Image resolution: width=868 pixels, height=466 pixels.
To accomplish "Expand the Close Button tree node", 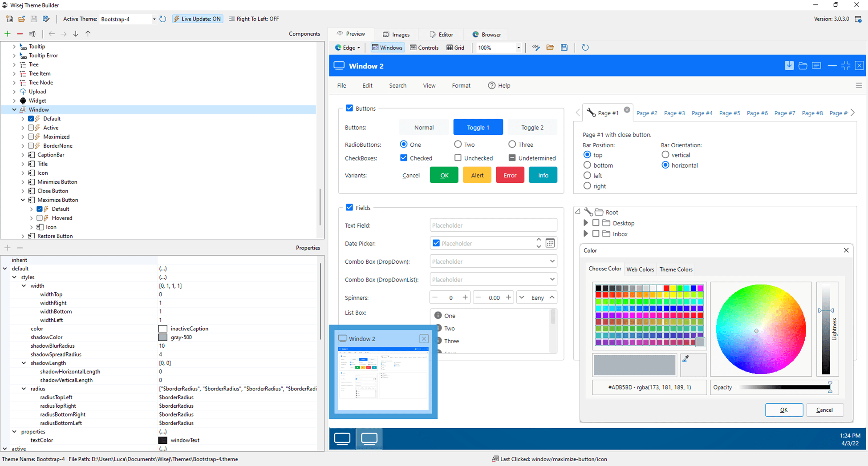I will point(23,191).
